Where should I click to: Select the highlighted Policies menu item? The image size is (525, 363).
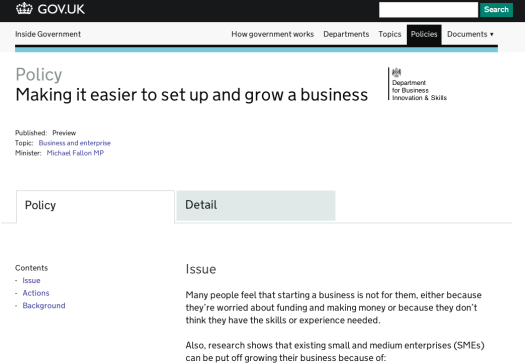tap(424, 34)
